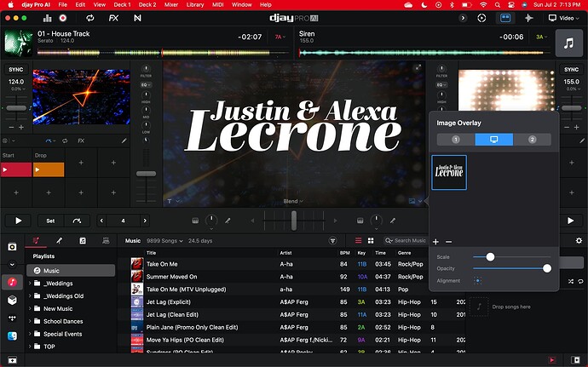Viewport: 588px width, 367px height.
Task: Toggle loop icon beside Deck 1 FX
Action: pos(65,141)
